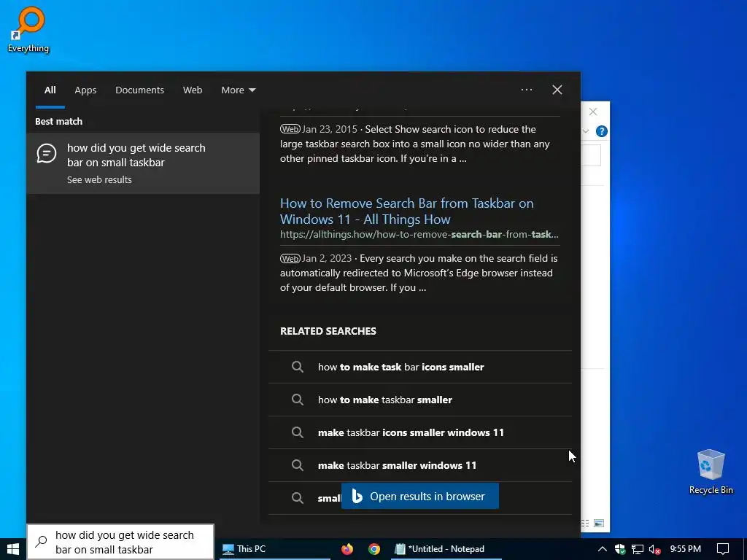Open the Everything desktop shortcut

28,29
